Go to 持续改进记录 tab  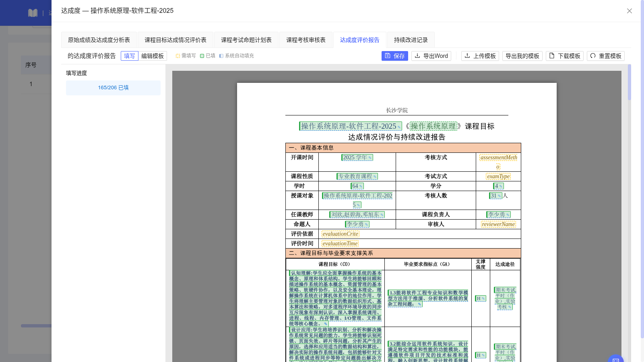tap(411, 40)
